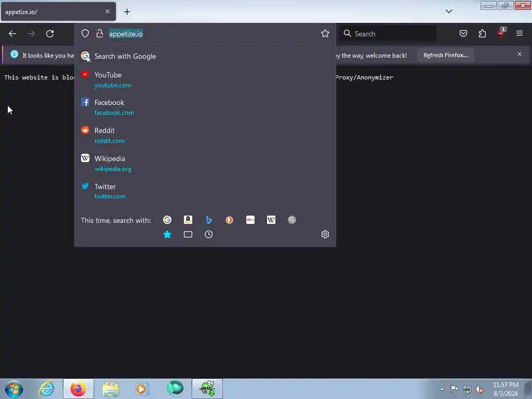Open the Facebook suggestion
The width and height of the screenshot is (532, 399).
point(205,107)
